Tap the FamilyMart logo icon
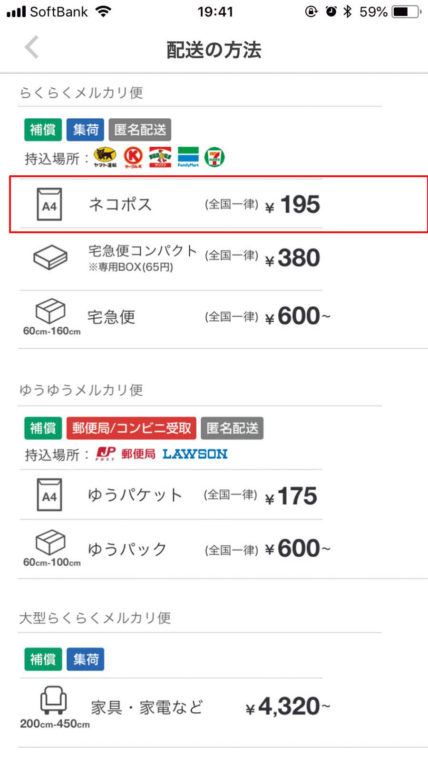Image resolution: width=428 pixels, height=760 pixels. pyautogui.click(x=188, y=157)
